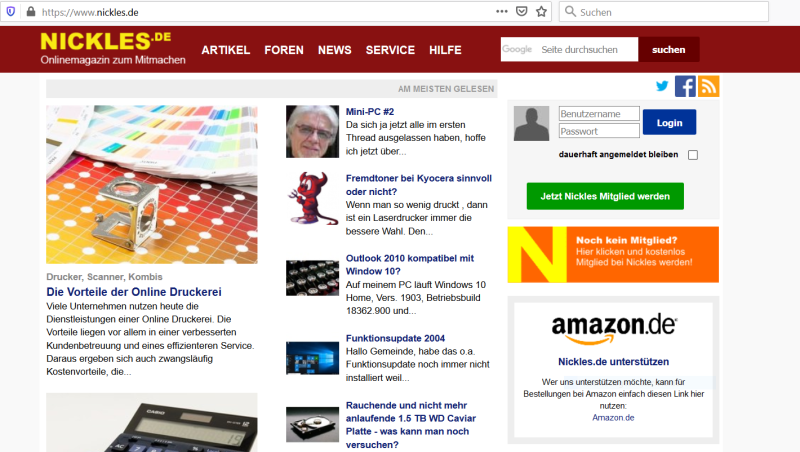The image size is (800, 452).
Task: Click the 'Amazon.de' text link
Action: [613, 417]
